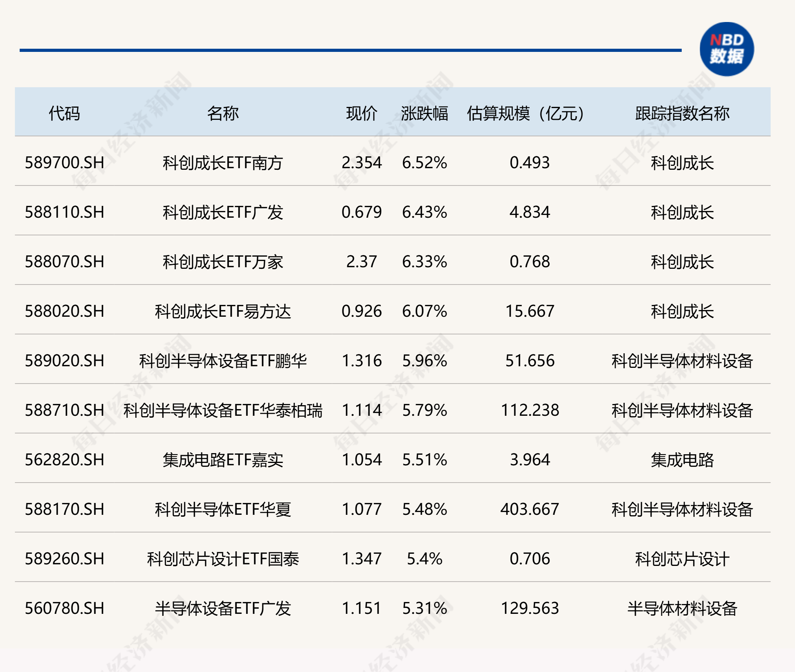
Task: Click the price 2.354
Action: point(362,163)
